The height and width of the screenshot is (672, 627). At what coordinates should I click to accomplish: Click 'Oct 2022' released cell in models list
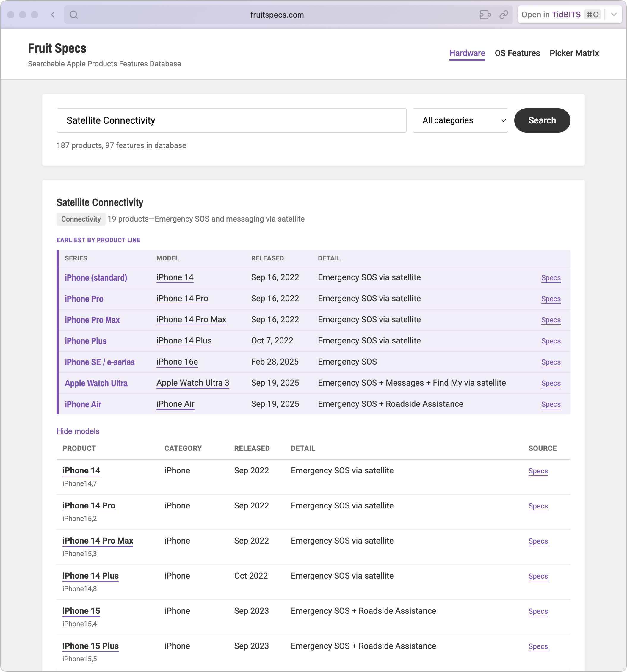251,576
